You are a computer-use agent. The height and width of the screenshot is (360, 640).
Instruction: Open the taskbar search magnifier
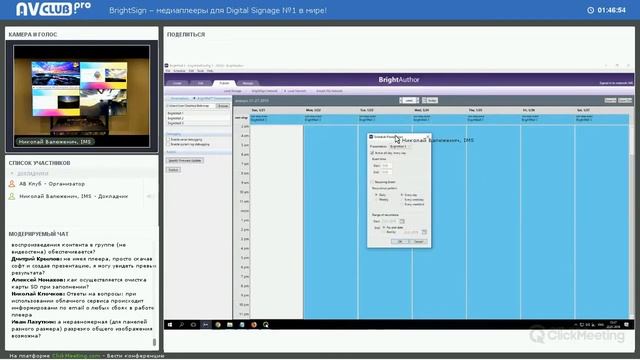click(x=182, y=325)
